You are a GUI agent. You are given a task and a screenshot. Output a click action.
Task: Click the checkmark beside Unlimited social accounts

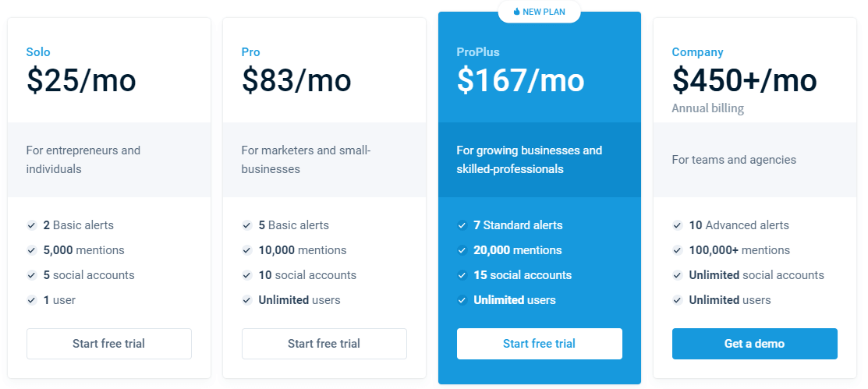[677, 275]
